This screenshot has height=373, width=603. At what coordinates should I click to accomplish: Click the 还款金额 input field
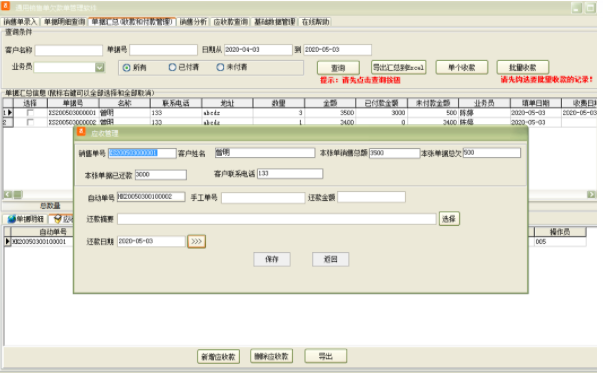pos(371,197)
